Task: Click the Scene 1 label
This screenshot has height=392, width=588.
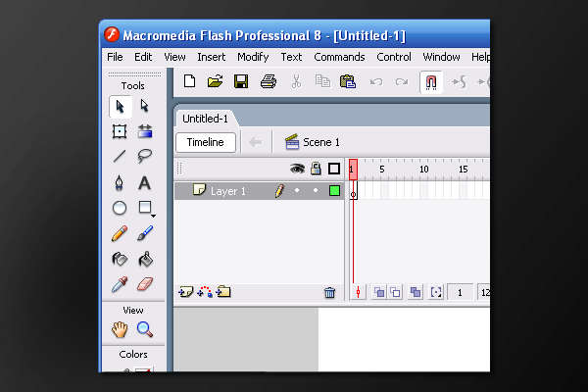Action: click(x=321, y=142)
